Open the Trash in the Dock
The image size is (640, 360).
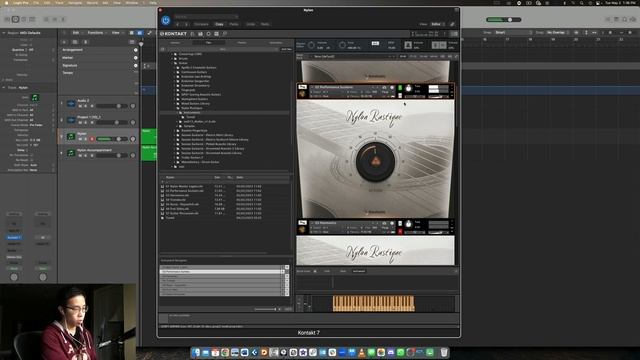click(444, 352)
